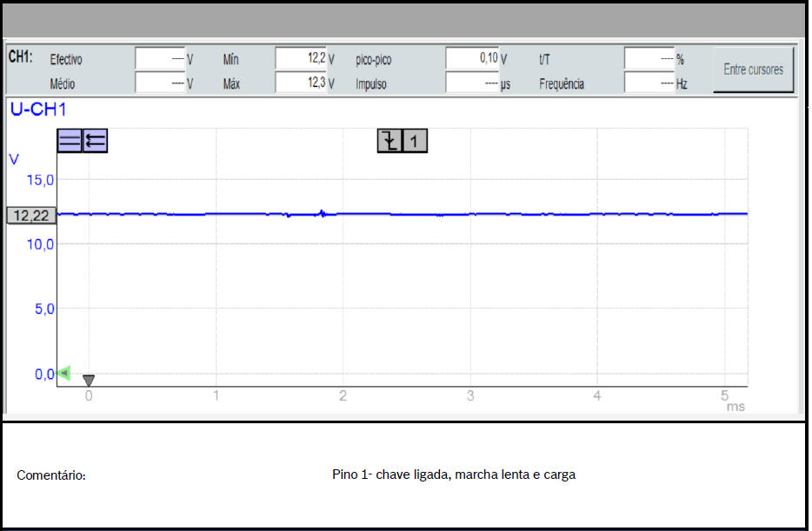Click the Impulso microseconds field
Image resolution: width=812 pixels, height=531 pixels.
tap(471, 83)
